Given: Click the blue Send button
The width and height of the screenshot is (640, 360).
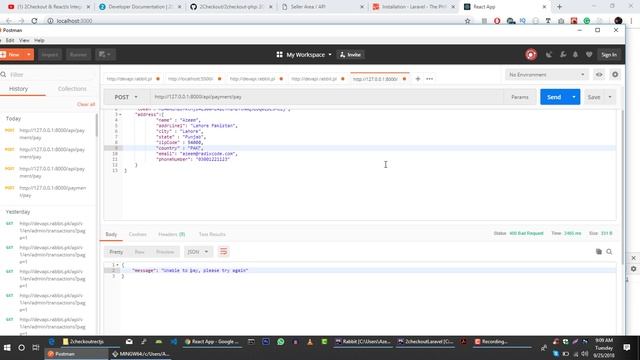Looking at the screenshot, I should tap(554, 97).
